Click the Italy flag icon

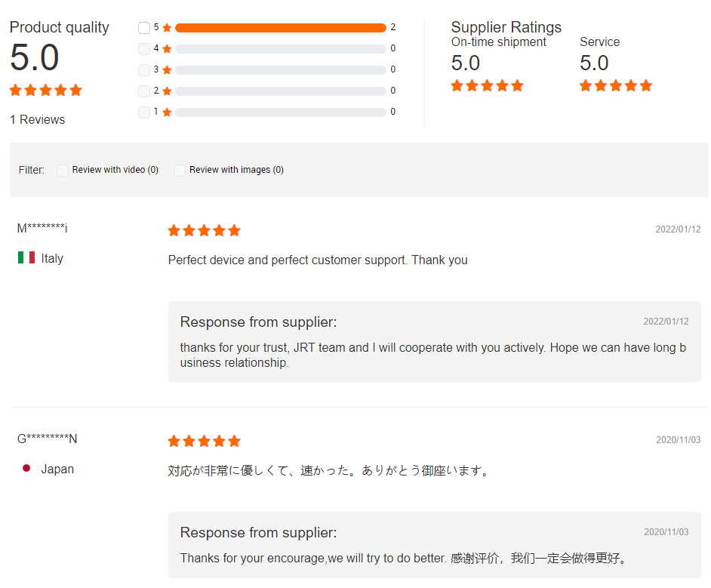(26, 257)
